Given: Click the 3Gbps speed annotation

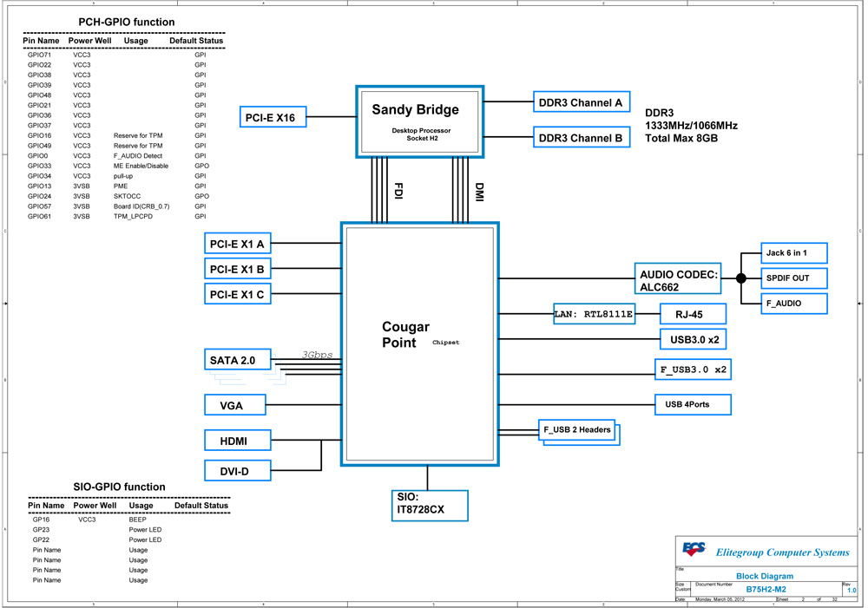Looking at the screenshot, I should (x=317, y=355).
